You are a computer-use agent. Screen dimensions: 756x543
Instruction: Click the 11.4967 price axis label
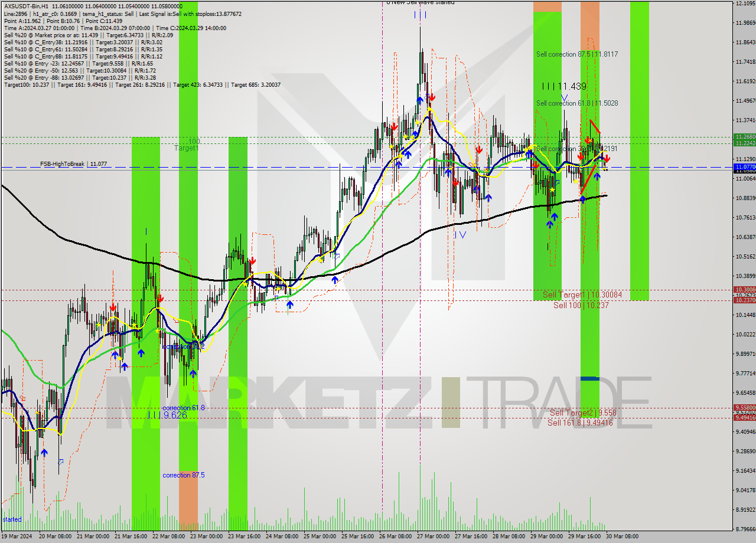click(745, 101)
